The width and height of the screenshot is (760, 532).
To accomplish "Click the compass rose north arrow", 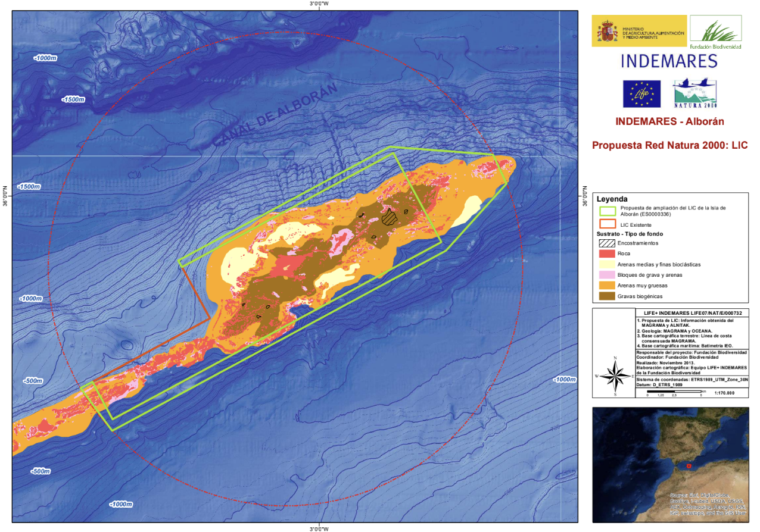I will tap(615, 375).
